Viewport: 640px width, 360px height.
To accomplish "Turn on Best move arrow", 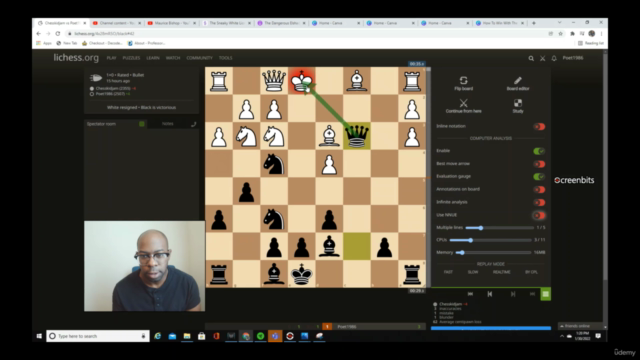I will [539, 164].
